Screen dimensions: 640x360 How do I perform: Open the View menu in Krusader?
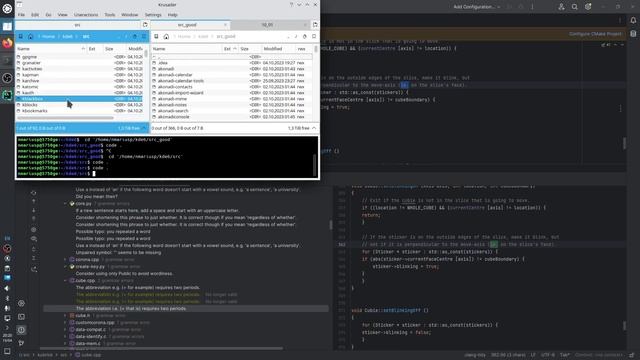coord(62,15)
